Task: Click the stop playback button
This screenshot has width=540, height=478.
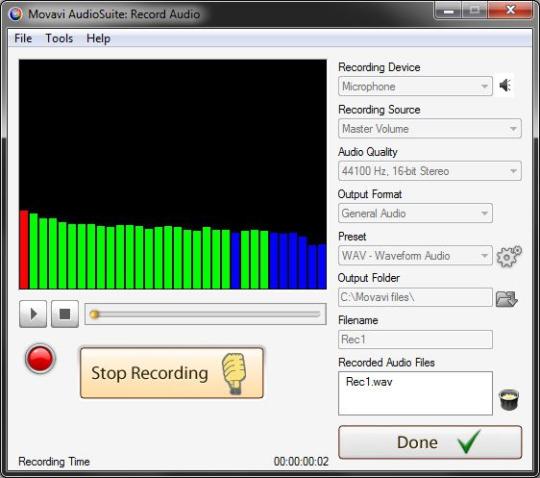Action: click(x=65, y=314)
